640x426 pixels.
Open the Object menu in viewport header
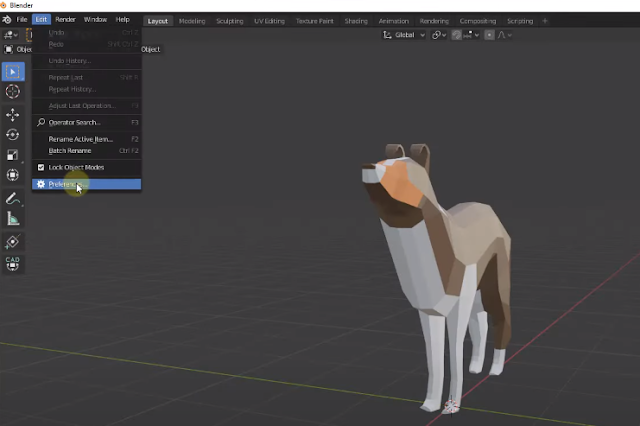(151, 49)
